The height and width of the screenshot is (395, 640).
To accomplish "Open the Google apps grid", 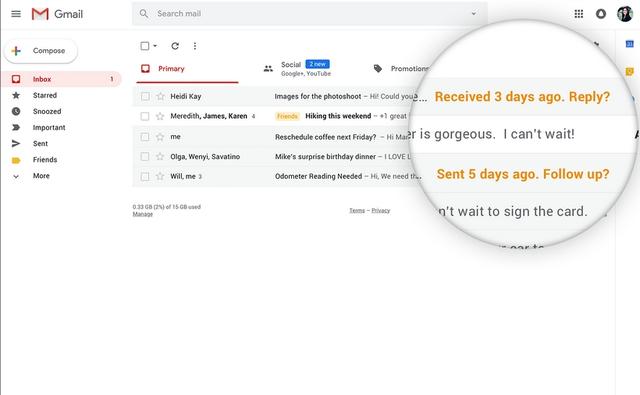I will [x=578, y=14].
